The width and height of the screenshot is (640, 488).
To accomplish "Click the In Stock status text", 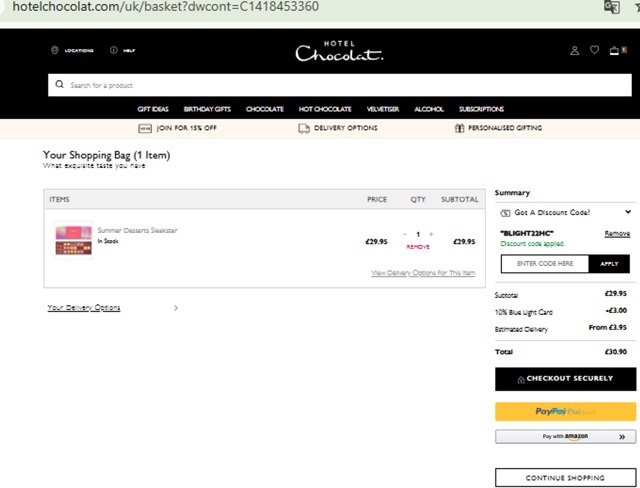I will coord(108,241).
